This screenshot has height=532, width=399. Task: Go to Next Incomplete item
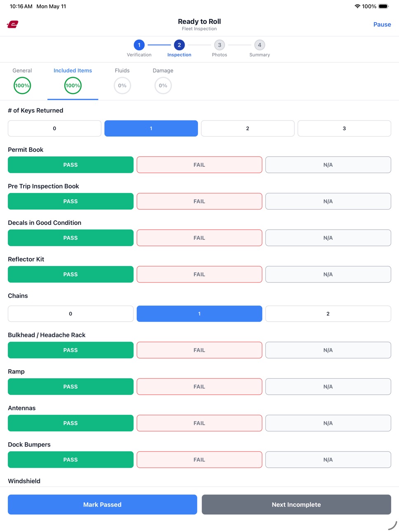click(296, 504)
